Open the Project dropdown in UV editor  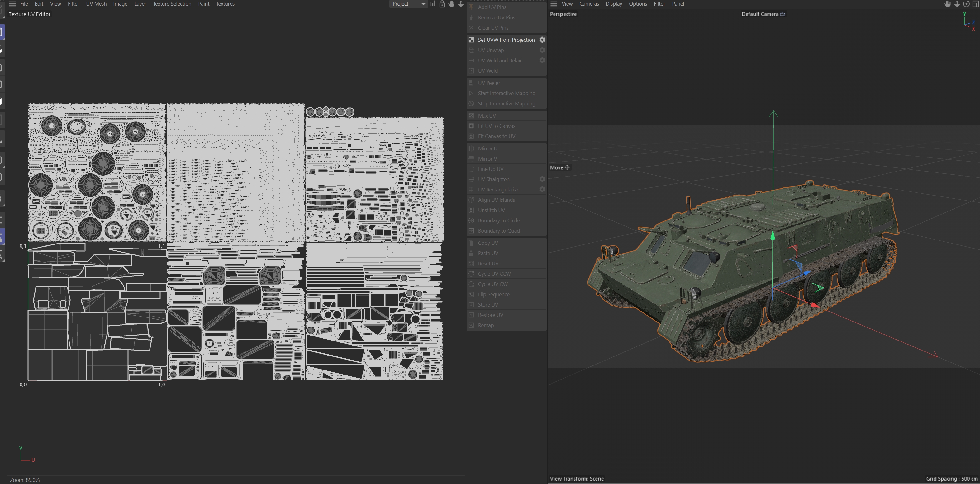click(x=408, y=4)
